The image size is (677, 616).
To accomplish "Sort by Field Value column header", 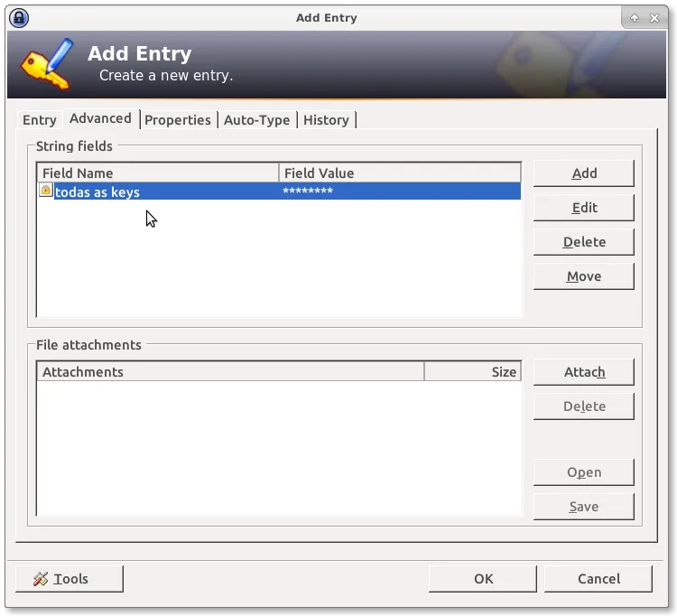I will [400, 173].
